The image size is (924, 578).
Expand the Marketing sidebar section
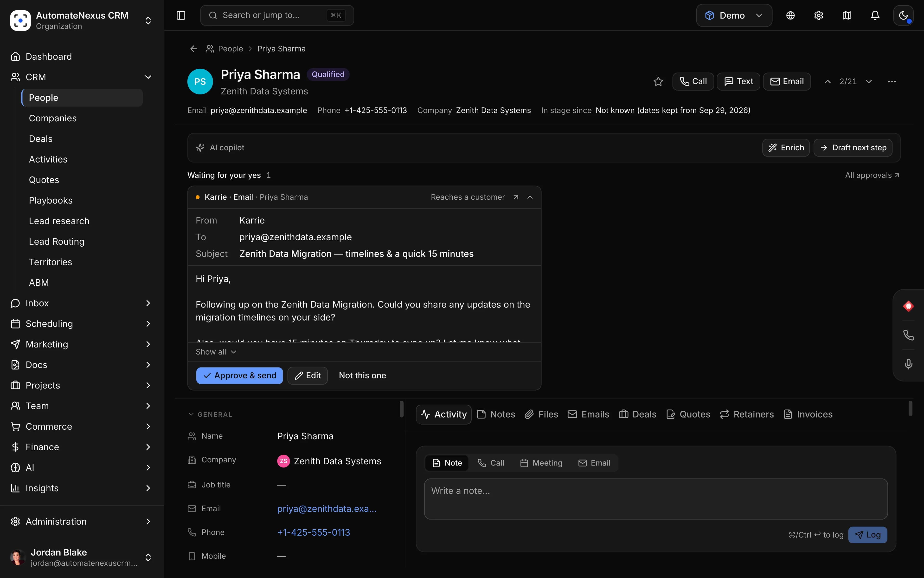(x=148, y=344)
